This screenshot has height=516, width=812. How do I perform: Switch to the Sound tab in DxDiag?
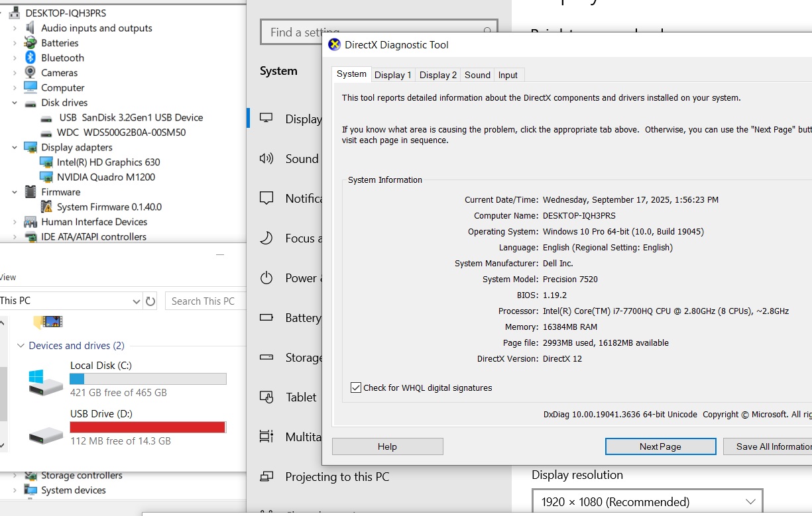(x=477, y=75)
